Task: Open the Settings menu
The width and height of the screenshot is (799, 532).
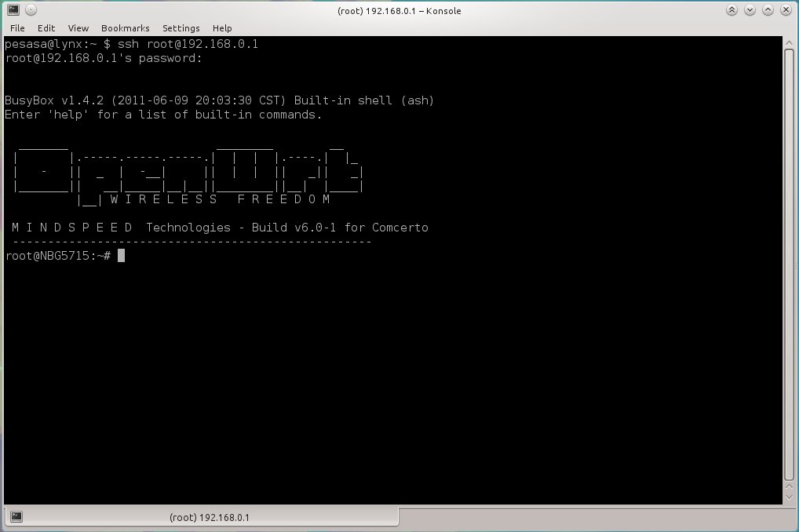Action: pyautogui.click(x=181, y=28)
